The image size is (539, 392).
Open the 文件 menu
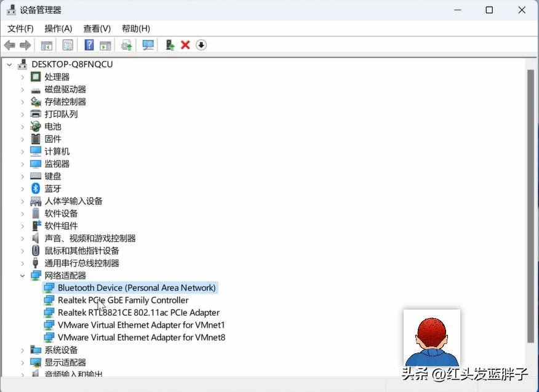click(20, 28)
